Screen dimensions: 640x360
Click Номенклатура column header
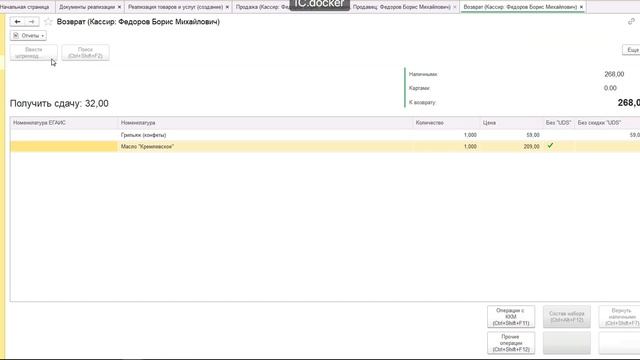click(265, 123)
